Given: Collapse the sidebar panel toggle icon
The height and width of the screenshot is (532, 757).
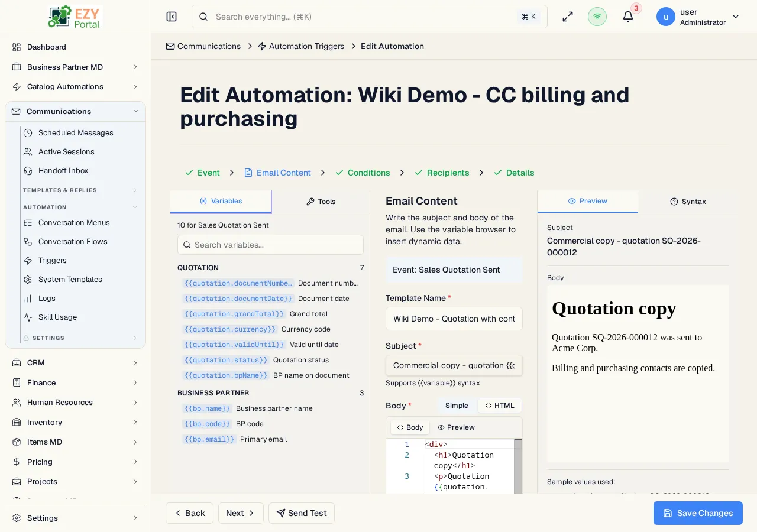Looking at the screenshot, I should click(172, 17).
